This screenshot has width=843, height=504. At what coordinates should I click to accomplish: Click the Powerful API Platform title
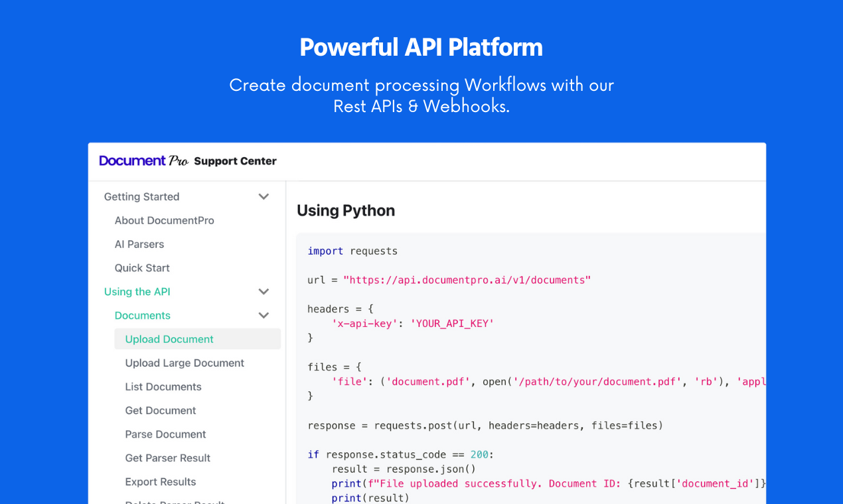point(421,47)
